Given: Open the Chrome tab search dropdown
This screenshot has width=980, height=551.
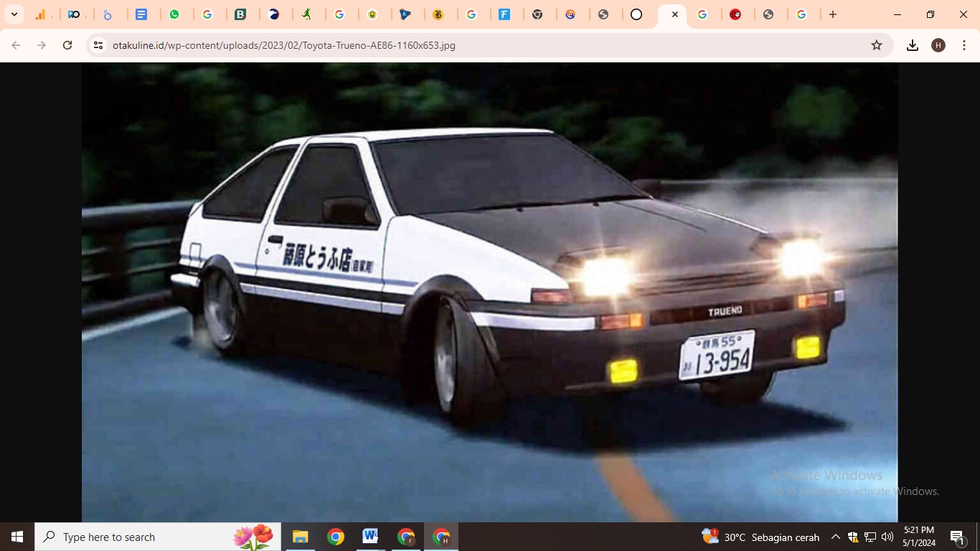Looking at the screenshot, I should (14, 14).
